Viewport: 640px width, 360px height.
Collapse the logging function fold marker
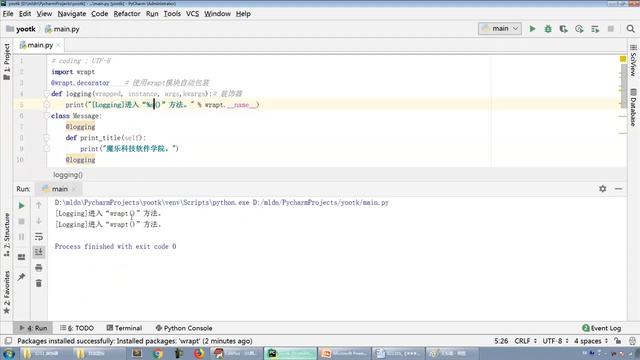pos(47,94)
